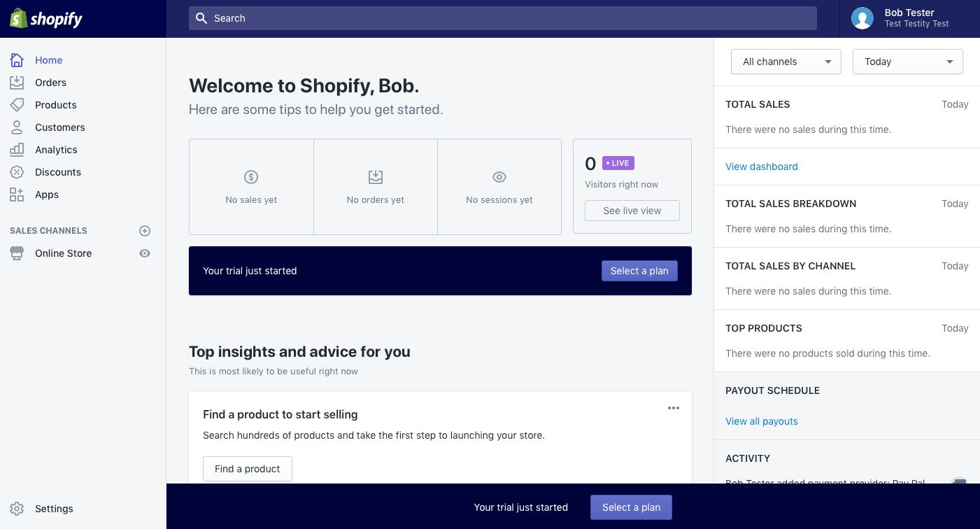Open the Today date range dropdown
The width and height of the screenshot is (980, 529).
pos(907,62)
